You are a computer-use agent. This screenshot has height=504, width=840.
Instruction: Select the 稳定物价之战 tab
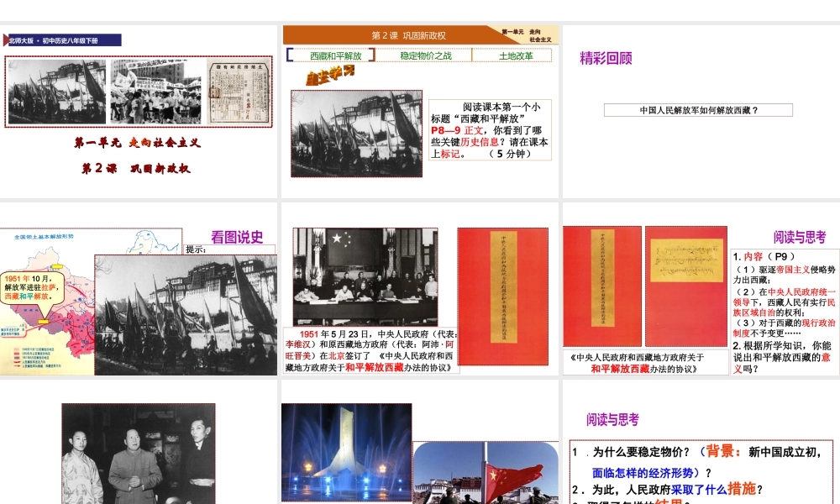(425, 55)
